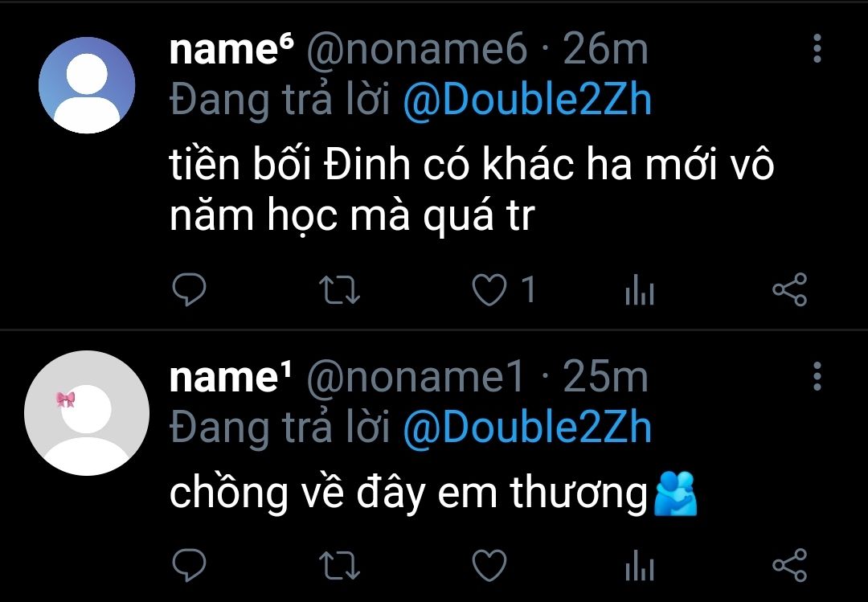Screen dimensions: 868x602
Task: Open tweet text 'tiền bối Đinh có khác'
Action: point(371,165)
